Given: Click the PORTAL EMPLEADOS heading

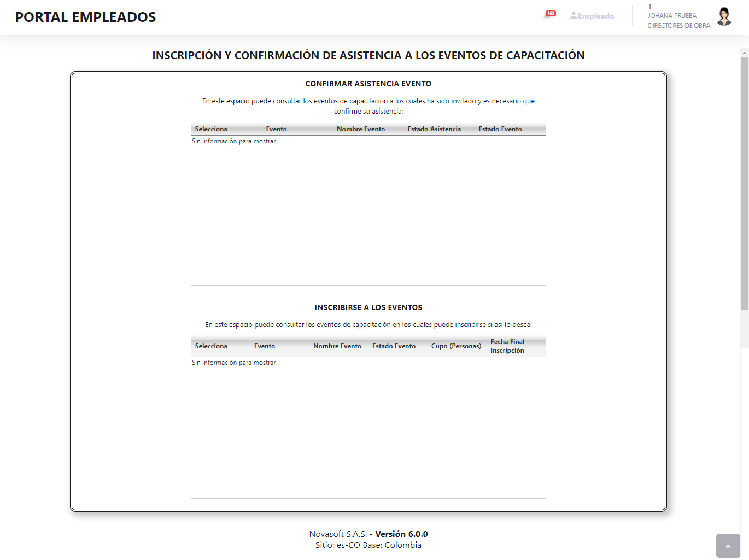Looking at the screenshot, I should pos(85,17).
